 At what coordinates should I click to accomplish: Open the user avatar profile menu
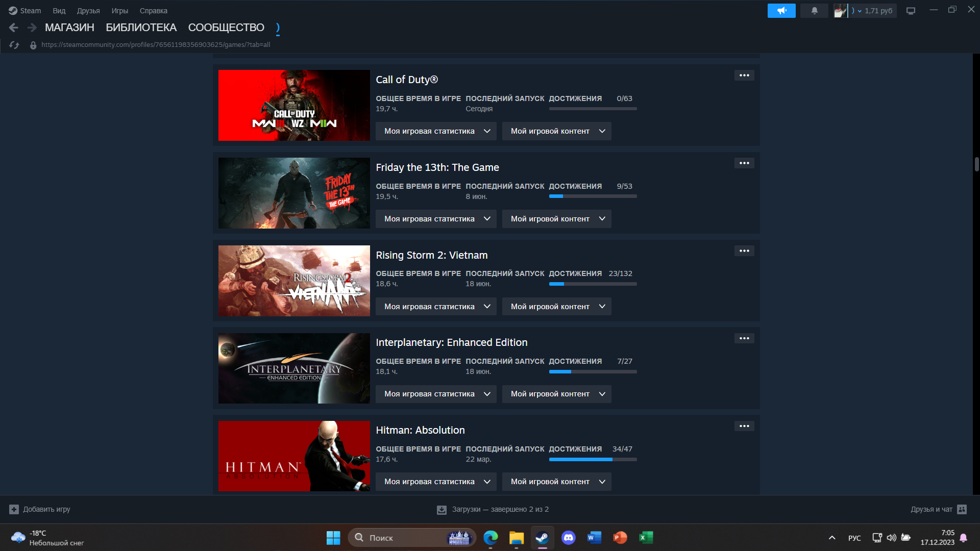840,11
